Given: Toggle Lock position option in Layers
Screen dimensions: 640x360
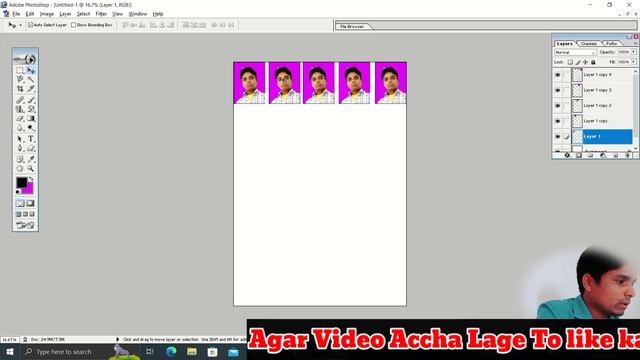Looking at the screenshot, I should pyautogui.click(x=585, y=62).
